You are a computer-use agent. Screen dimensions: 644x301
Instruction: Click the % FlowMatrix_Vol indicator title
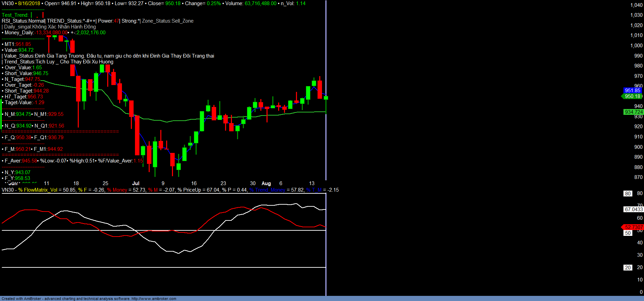pyautogui.click(x=38, y=190)
